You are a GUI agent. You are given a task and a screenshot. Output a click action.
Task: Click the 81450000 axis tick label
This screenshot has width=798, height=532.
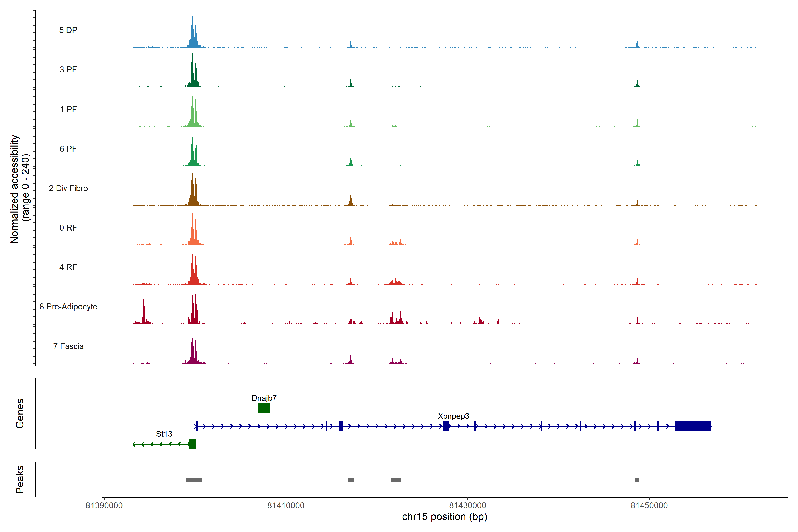point(649,506)
